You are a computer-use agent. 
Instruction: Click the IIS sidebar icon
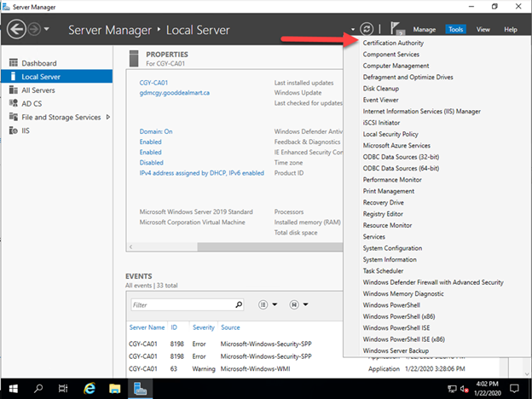point(14,130)
